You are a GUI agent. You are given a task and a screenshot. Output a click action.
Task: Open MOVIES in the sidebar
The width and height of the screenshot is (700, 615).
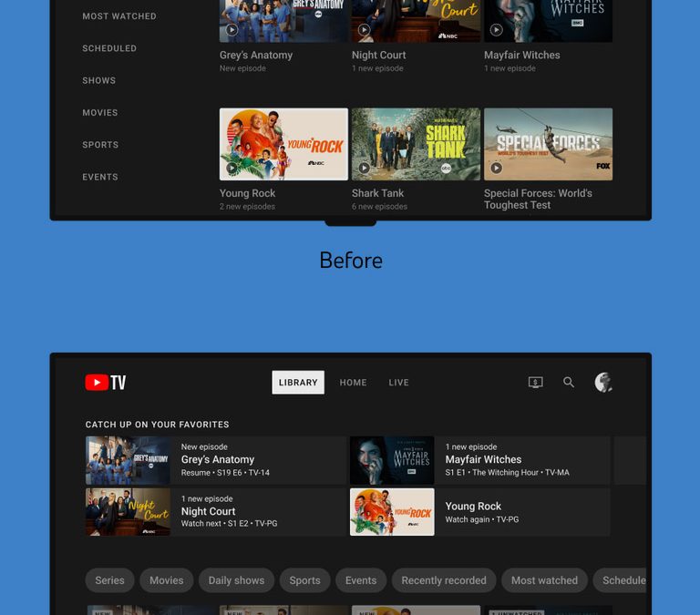click(x=100, y=112)
